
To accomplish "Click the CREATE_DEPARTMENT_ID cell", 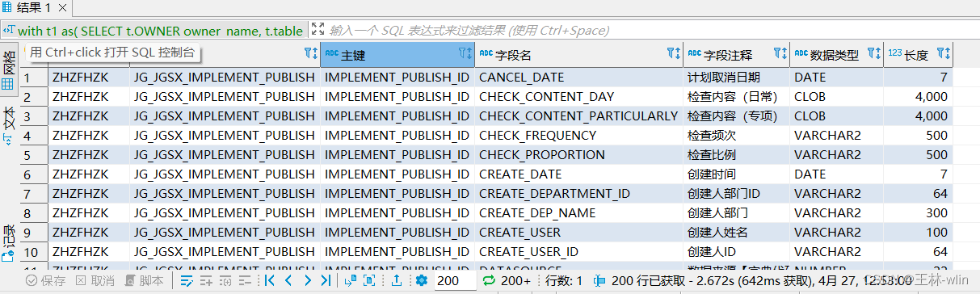I will [x=578, y=194].
